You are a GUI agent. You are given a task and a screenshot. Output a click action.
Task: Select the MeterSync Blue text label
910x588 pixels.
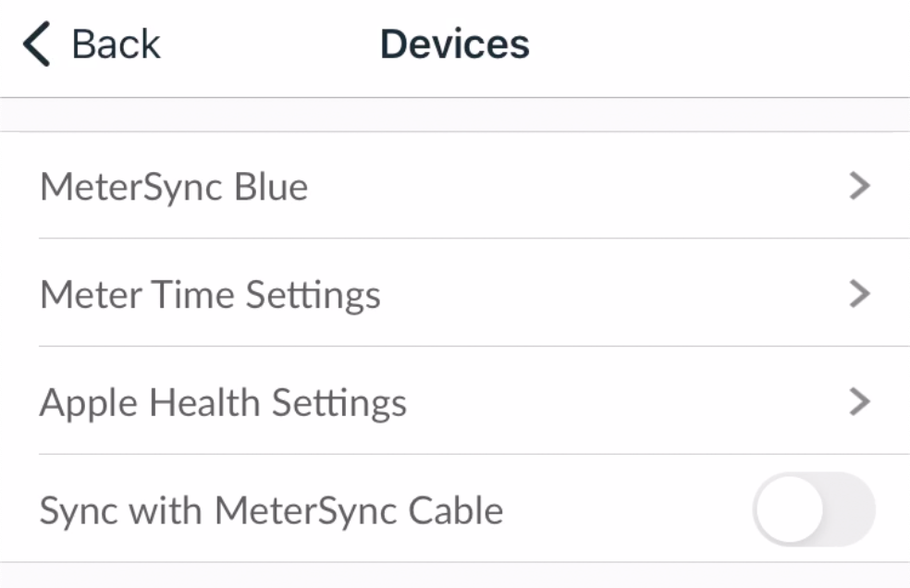point(174,187)
